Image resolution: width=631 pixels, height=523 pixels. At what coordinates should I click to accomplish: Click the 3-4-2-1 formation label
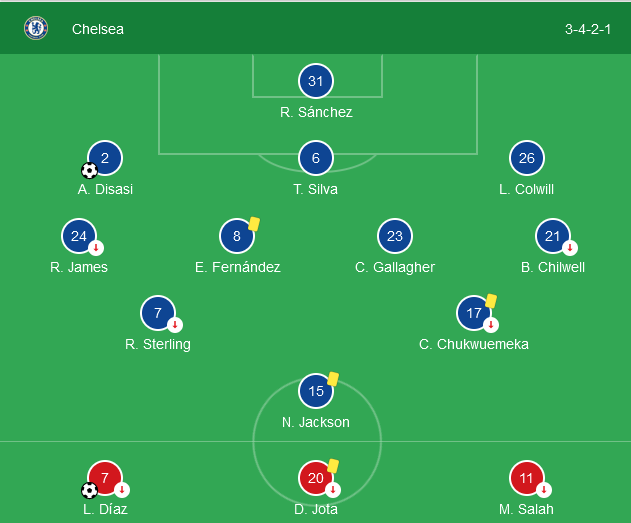coord(588,29)
